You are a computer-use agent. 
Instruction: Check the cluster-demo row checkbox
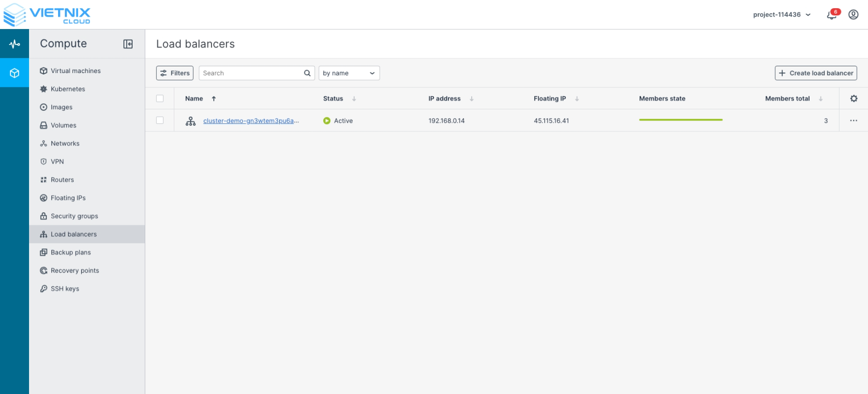click(160, 120)
